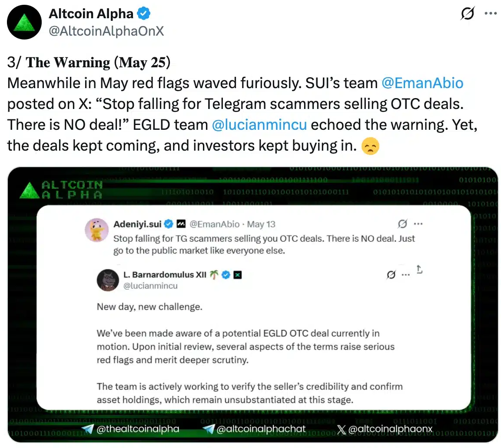
Task: Click the Grok icon on Adeniyi.sui post
Action: (x=402, y=224)
